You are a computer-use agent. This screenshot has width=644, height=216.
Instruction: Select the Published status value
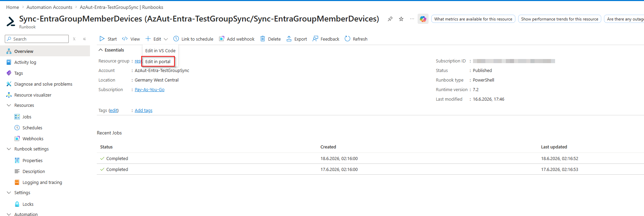[x=482, y=70]
